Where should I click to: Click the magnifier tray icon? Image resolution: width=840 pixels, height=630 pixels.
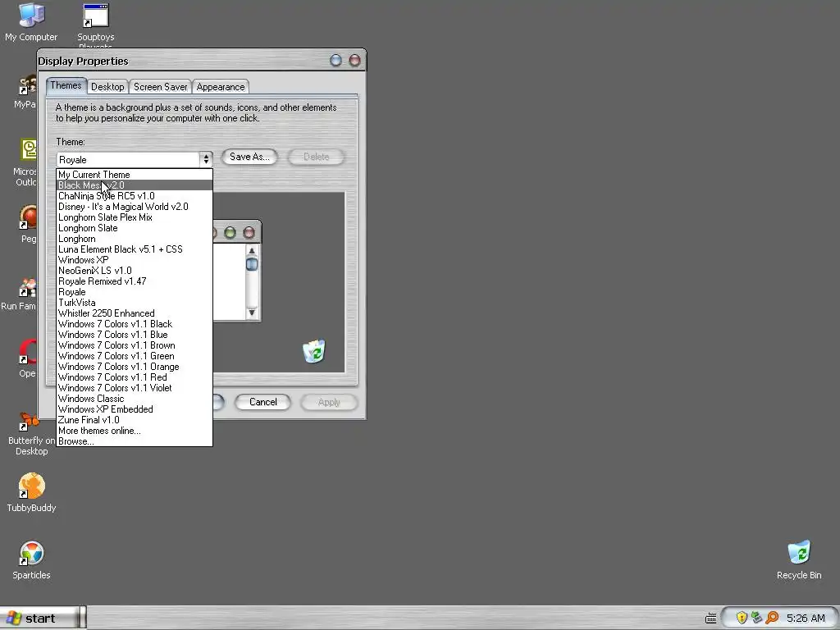point(772,618)
